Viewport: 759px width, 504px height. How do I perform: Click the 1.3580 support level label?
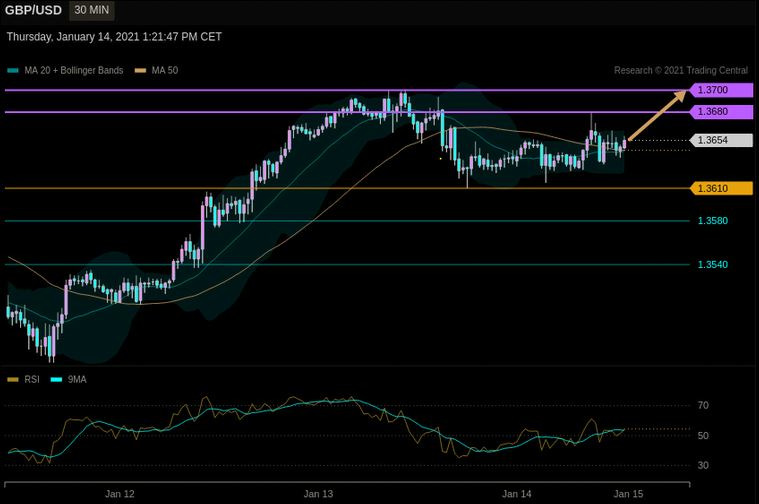point(713,221)
